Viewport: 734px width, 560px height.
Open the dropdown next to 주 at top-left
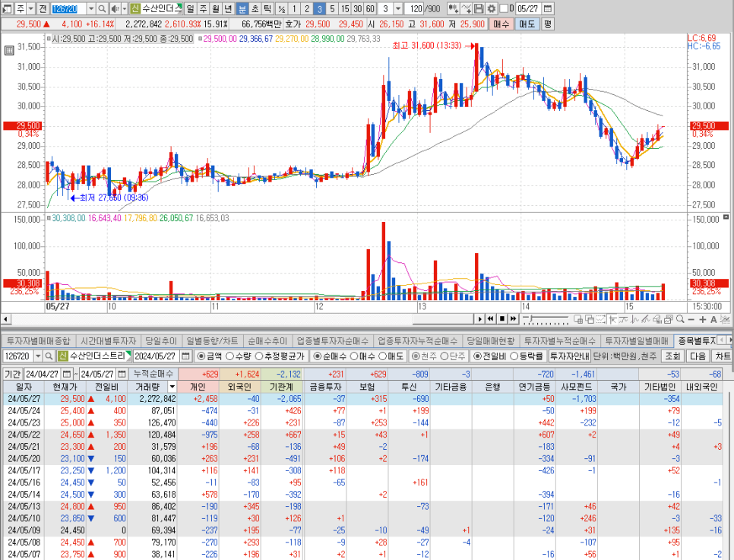(x=30, y=8)
